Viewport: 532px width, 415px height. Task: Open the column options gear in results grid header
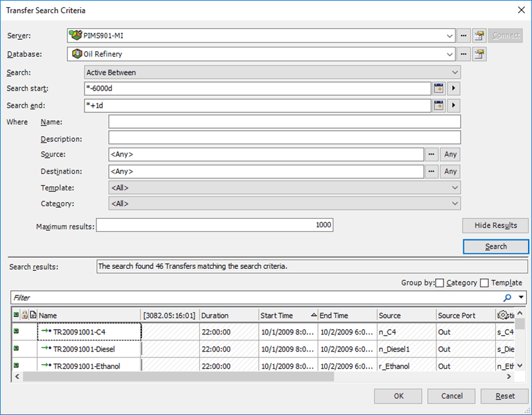tap(502, 315)
